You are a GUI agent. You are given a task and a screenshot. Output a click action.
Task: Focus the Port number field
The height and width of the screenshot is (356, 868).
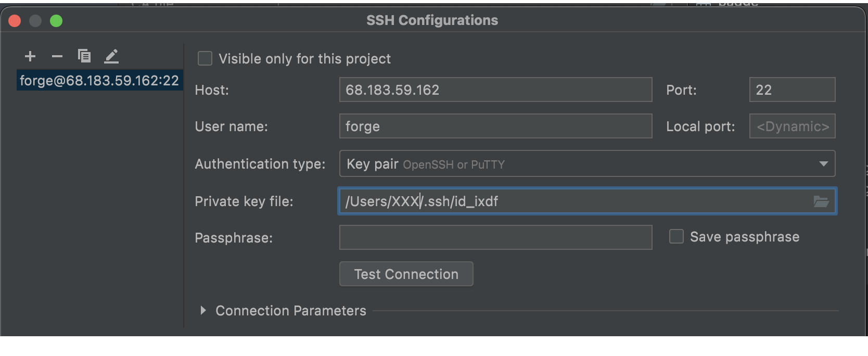[x=792, y=90]
